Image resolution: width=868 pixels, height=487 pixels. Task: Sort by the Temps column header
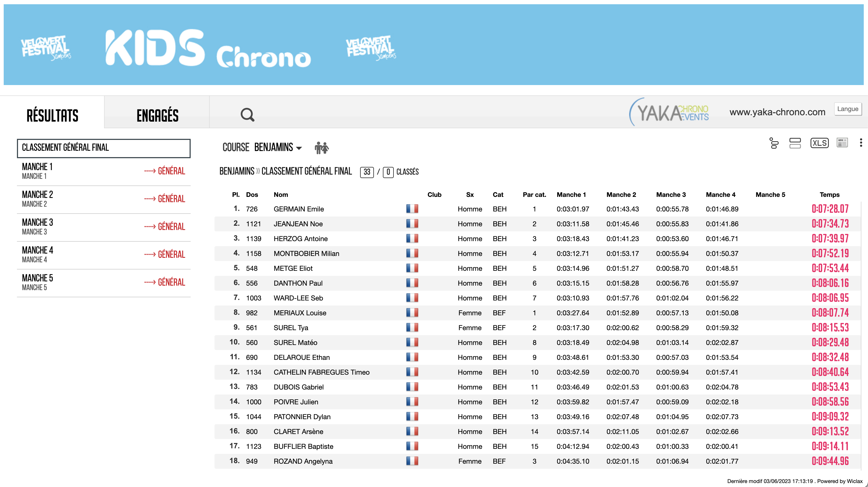(829, 194)
